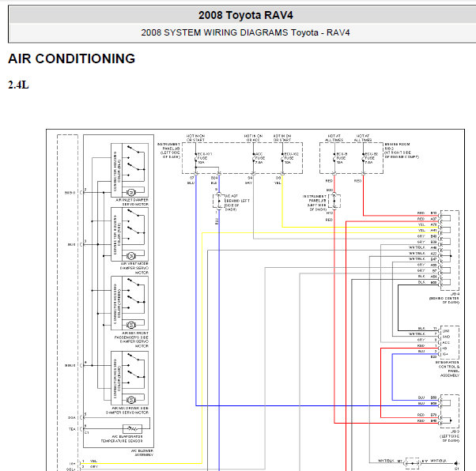Screen dimensions: 476x471
Task: Click the "2008 SYSTEM WIRING DIAGRAMS Toyota - RAV4" subtitle
Action: [245, 32]
